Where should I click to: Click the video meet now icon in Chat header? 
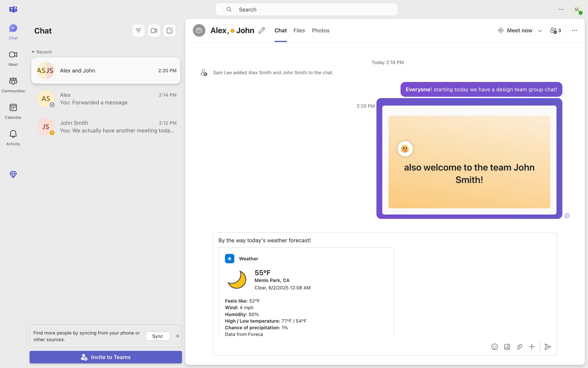154,31
